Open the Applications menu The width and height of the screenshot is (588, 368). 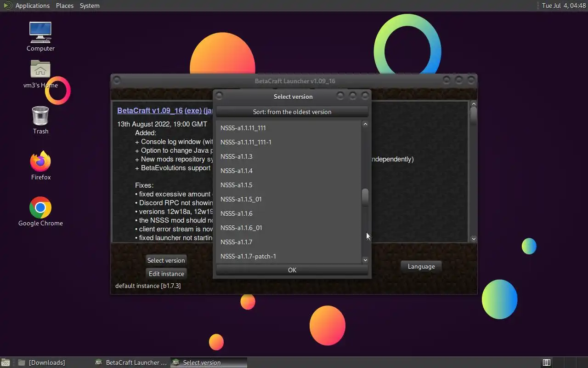(32, 6)
